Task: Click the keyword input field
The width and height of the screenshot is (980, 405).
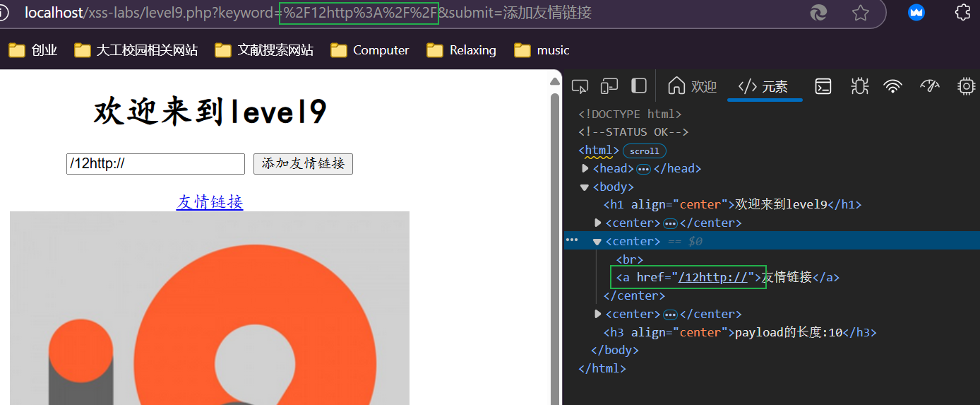Action: point(155,164)
